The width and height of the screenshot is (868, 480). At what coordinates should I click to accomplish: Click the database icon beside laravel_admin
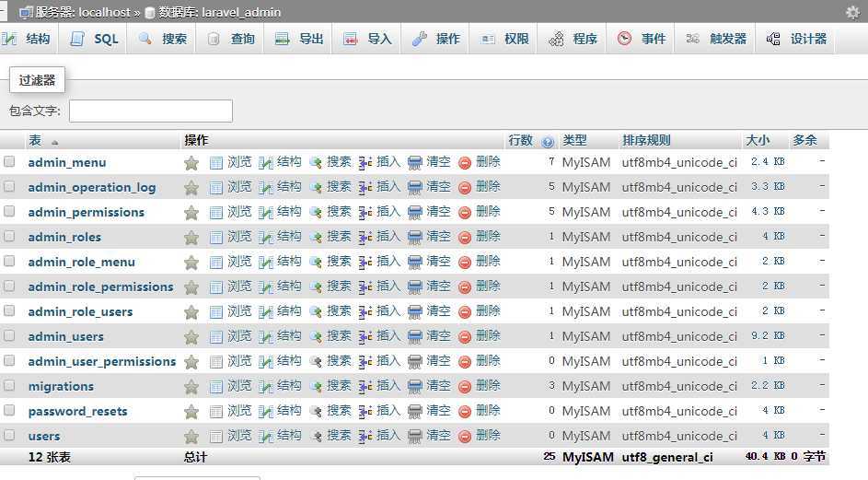[x=149, y=12]
